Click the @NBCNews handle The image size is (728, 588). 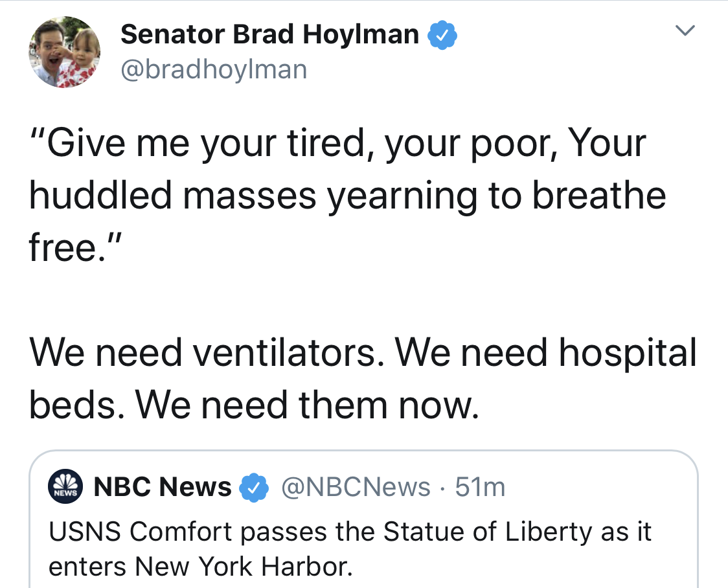[x=354, y=487]
